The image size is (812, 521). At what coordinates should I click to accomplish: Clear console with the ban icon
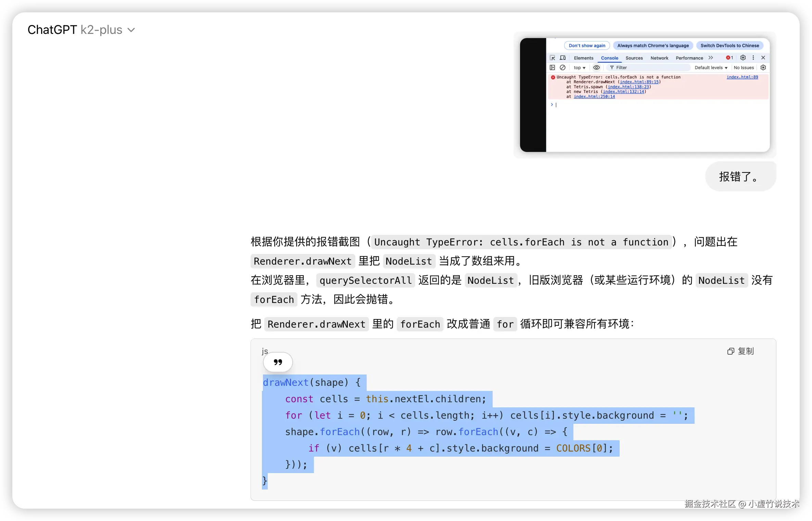562,68
